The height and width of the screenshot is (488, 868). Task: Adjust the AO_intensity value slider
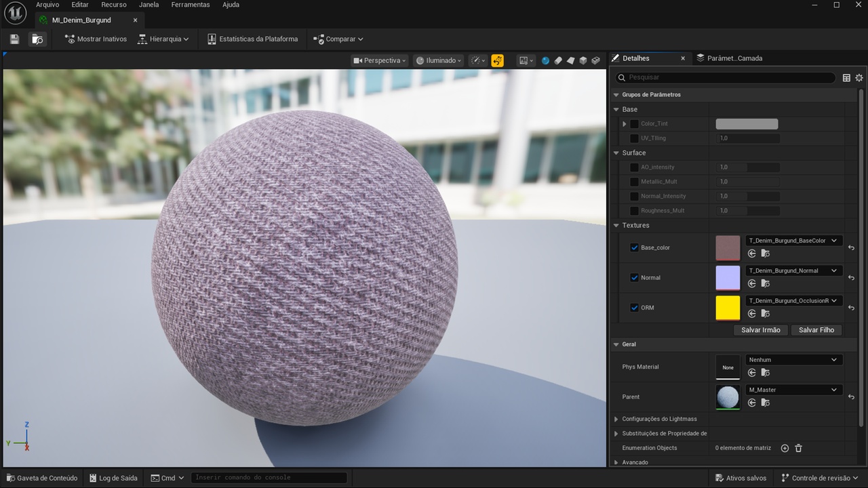point(748,167)
